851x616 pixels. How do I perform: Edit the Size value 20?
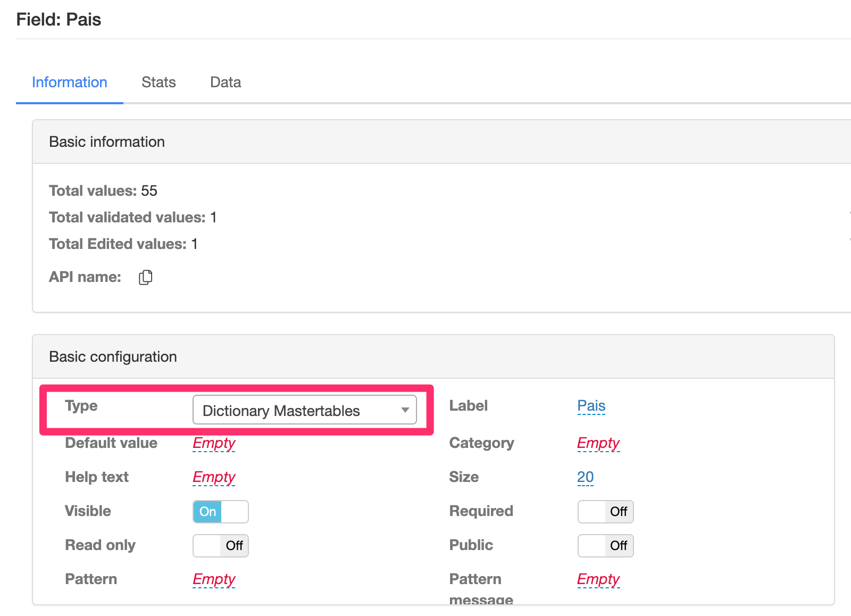(585, 477)
